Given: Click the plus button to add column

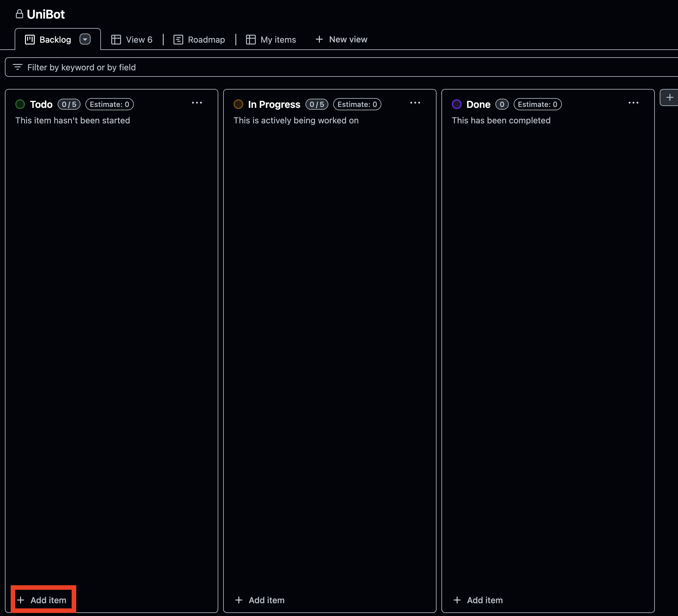Looking at the screenshot, I should click(669, 97).
